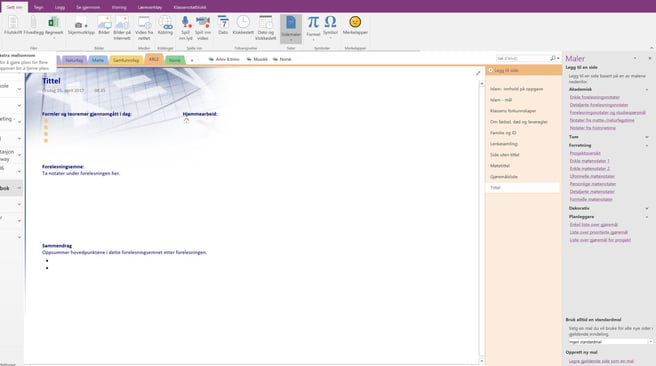Insert an Excel spreadsheet (Regneark)
Viewport: 656px width, 366px height.
pyautogui.click(x=54, y=27)
